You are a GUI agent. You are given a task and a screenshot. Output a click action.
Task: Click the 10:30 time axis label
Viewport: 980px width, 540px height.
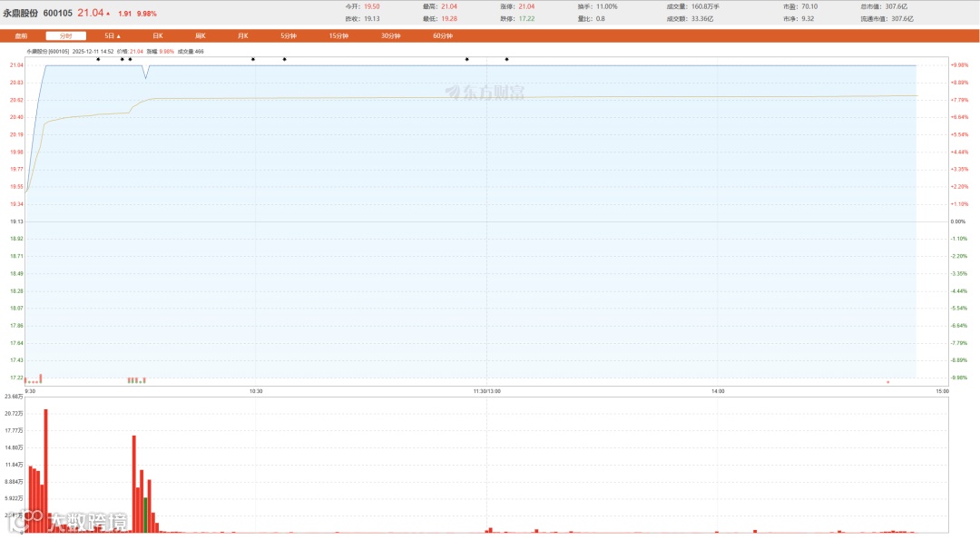click(x=256, y=391)
